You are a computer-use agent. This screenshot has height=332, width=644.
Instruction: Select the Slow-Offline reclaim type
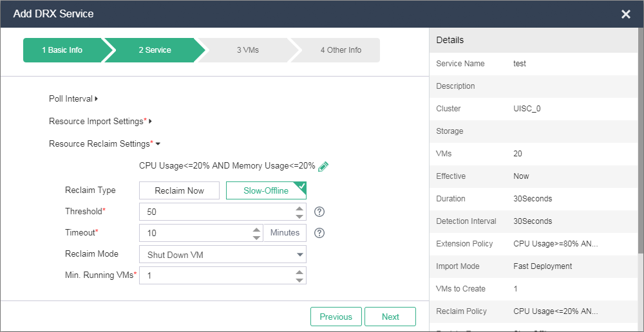[265, 190]
